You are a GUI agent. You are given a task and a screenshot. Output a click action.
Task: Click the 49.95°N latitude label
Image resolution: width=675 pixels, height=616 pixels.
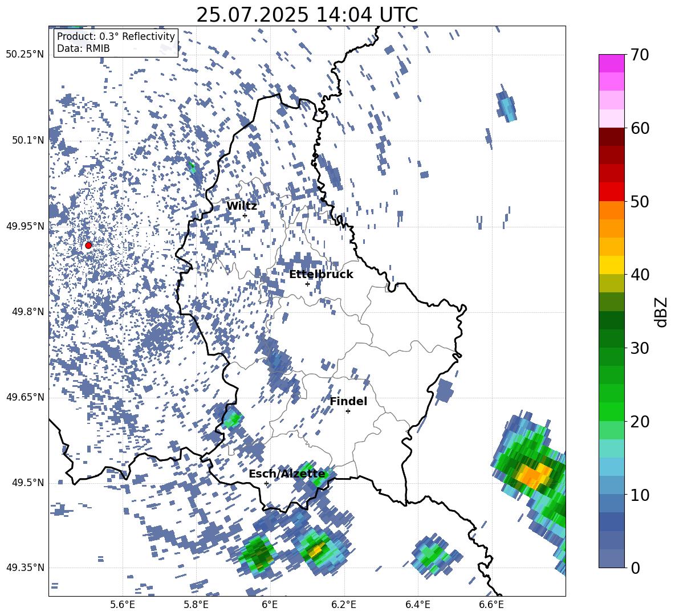tap(25, 226)
